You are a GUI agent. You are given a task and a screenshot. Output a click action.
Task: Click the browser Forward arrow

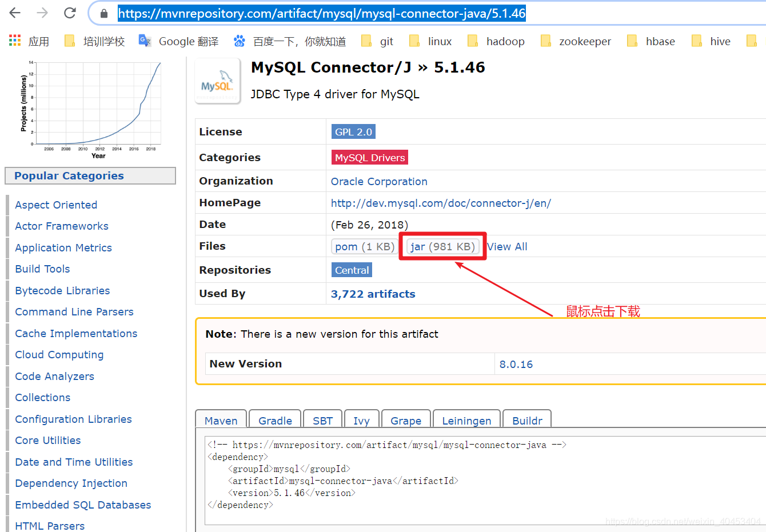(x=42, y=13)
